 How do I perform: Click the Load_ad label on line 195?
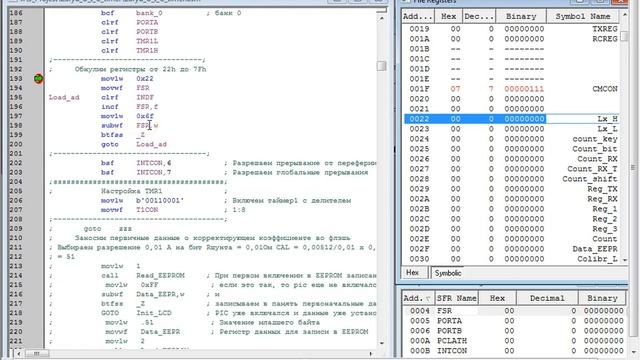[x=64, y=97]
